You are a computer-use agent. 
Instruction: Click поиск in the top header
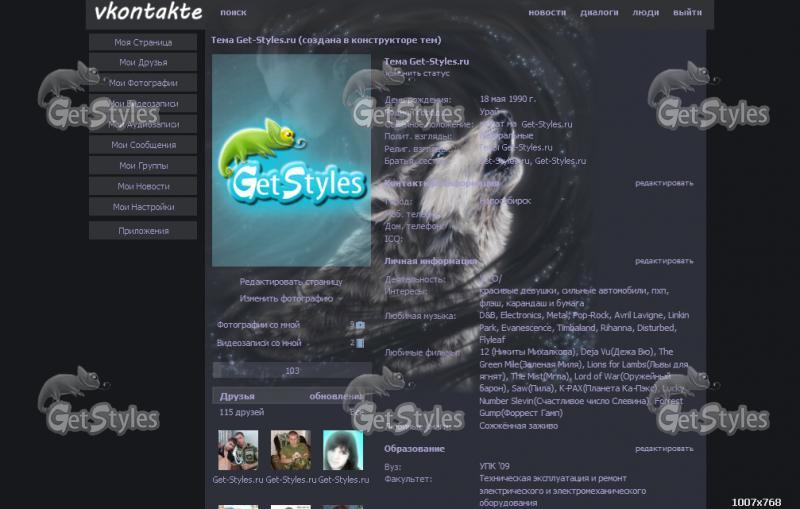233,13
